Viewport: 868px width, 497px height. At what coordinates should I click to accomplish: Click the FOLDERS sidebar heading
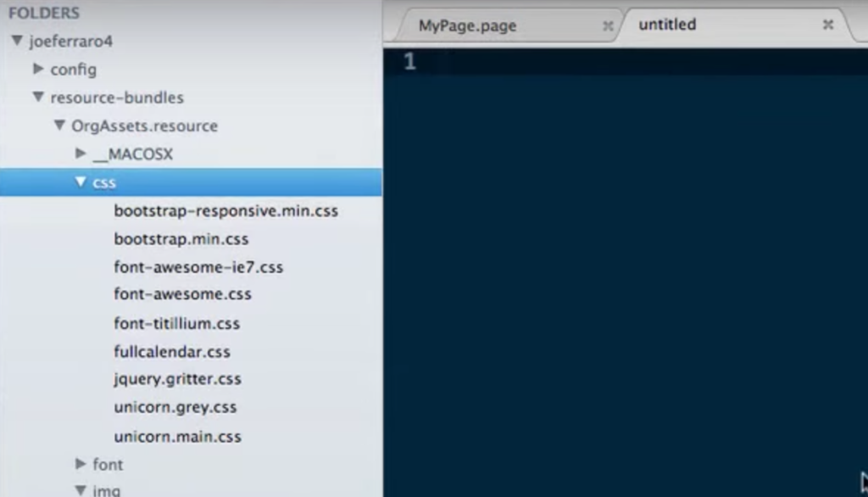click(x=44, y=13)
